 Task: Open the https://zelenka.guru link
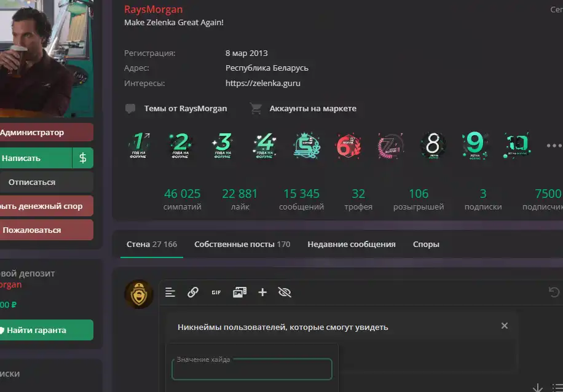tap(263, 84)
